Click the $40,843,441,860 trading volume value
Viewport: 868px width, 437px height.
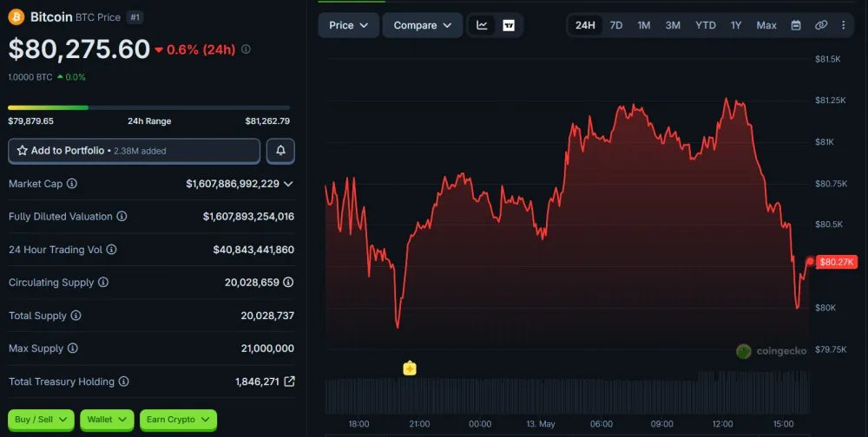click(253, 250)
